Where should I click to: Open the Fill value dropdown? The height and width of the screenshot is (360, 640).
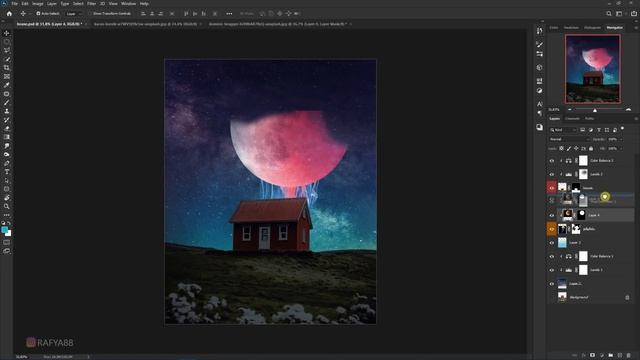[621, 149]
